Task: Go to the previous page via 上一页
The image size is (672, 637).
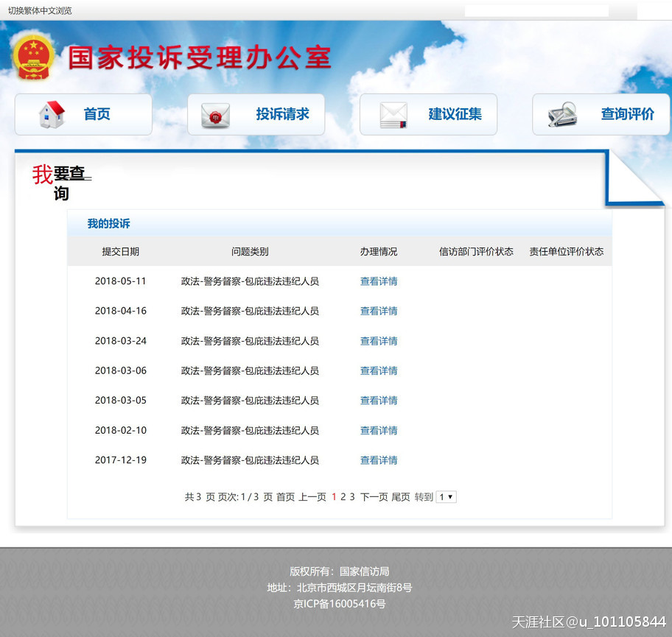Action: pyautogui.click(x=312, y=496)
